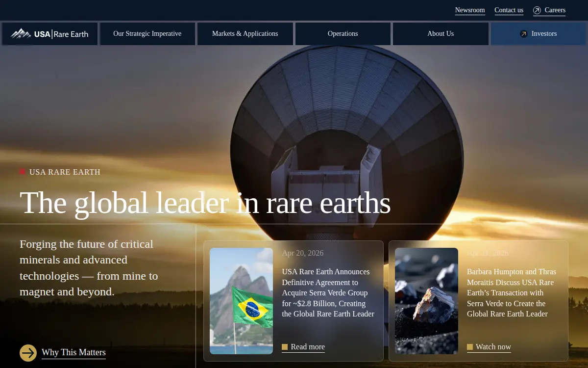Open the Operations menu
This screenshot has width=588, height=368.
tap(343, 34)
